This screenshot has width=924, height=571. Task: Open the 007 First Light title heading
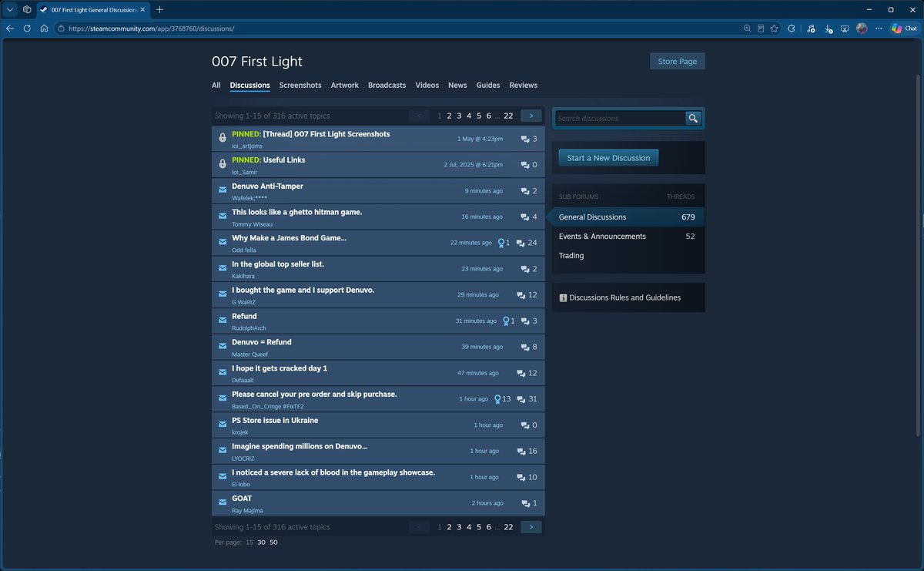coord(257,62)
